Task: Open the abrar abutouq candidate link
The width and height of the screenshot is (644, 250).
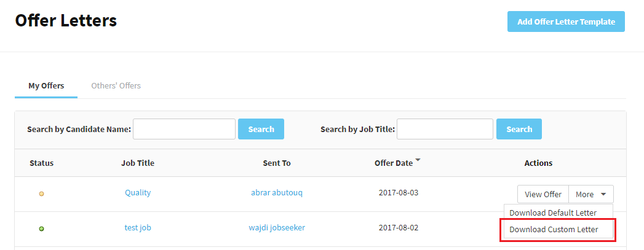Action: (277, 192)
